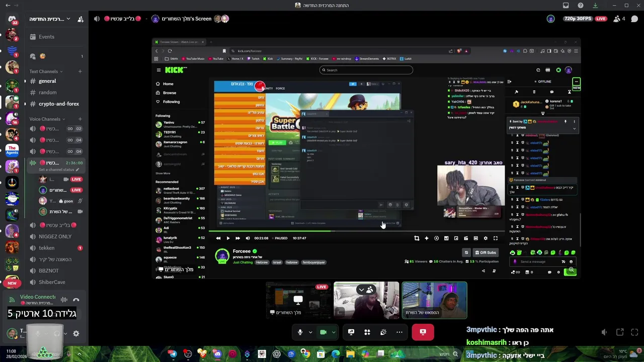Click the red LIVE badge in header

[601, 19]
